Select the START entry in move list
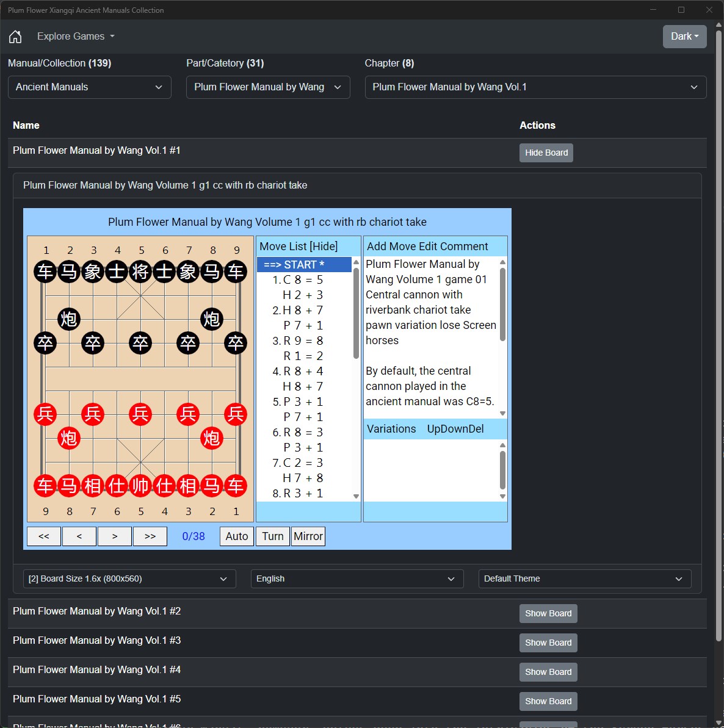 304,265
